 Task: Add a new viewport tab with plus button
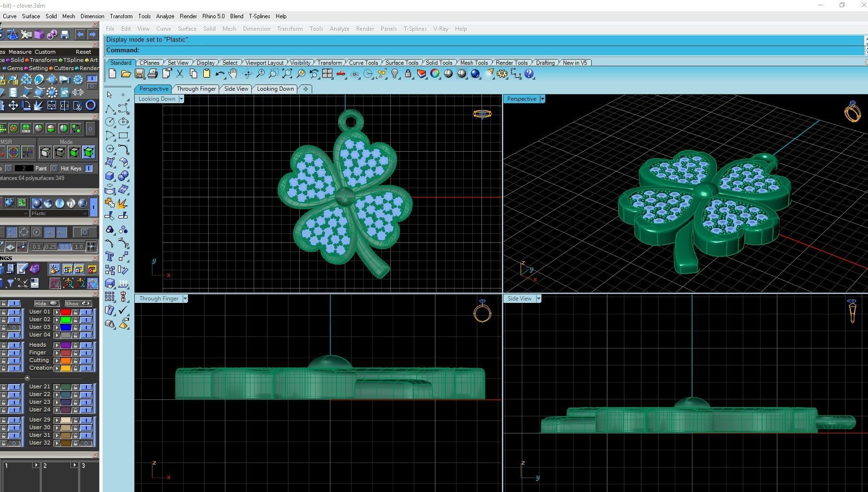305,89
